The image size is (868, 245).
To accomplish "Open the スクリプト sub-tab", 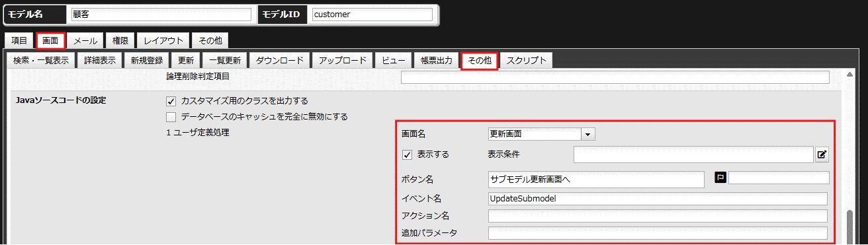I will pos(527,61).
